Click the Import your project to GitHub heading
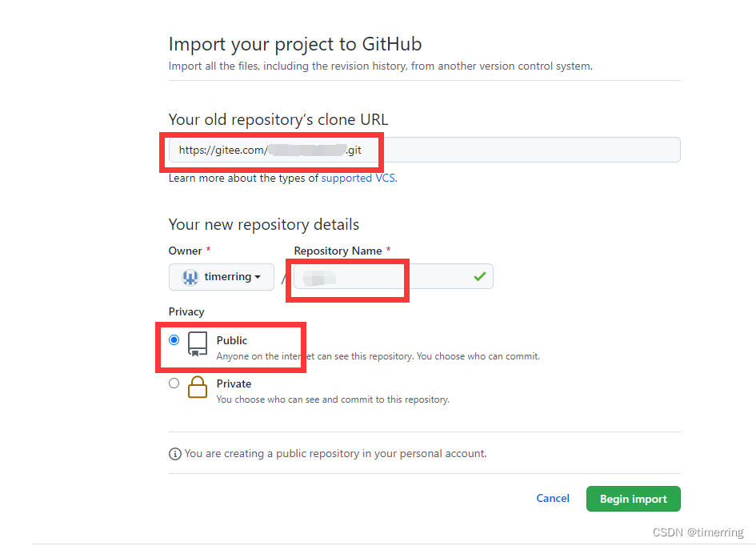 [295, 44]
